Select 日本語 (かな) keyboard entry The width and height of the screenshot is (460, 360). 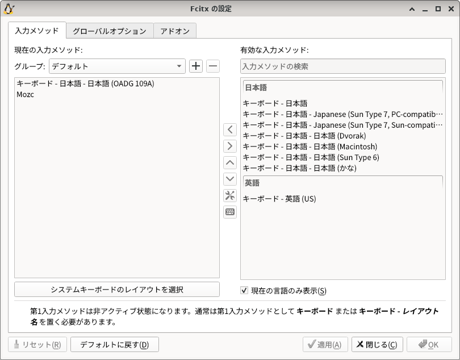coord(343,168)
